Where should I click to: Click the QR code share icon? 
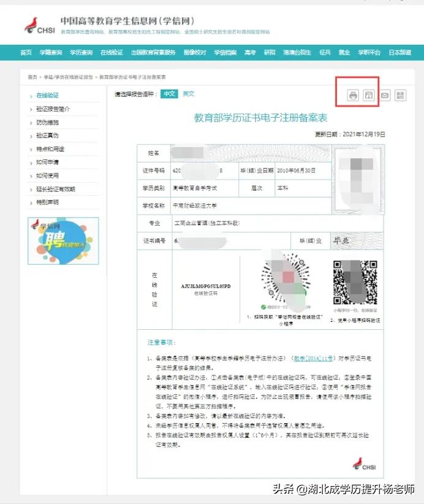point(400,96)
